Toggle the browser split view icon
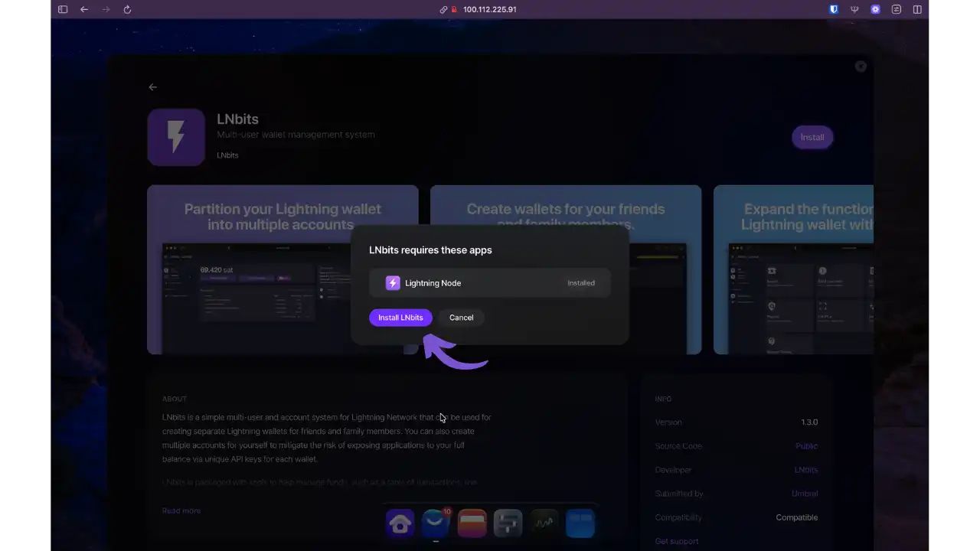The width and height of the screenshot is (980, 551). pyautogui.click(x=917, y=9)
